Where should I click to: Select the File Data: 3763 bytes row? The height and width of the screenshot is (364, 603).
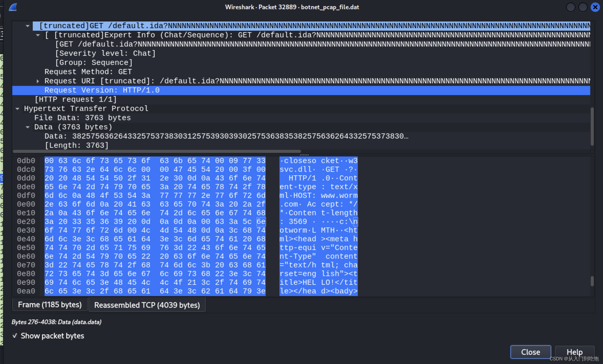tap(82, 118)
